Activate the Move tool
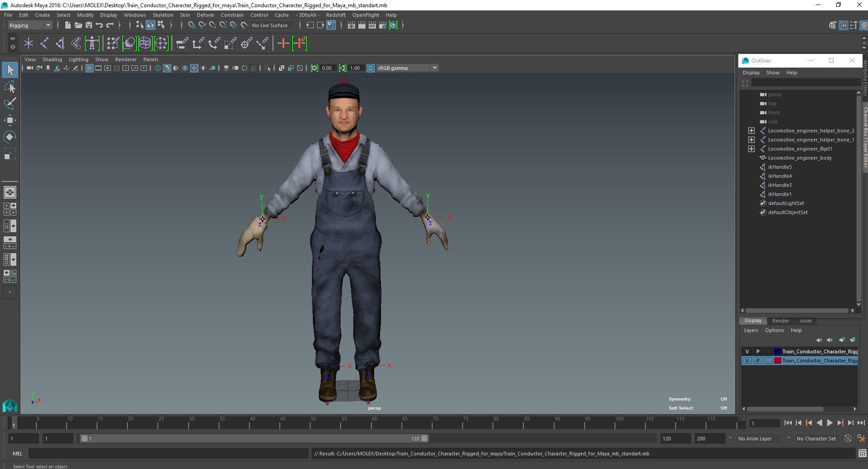 10,120
